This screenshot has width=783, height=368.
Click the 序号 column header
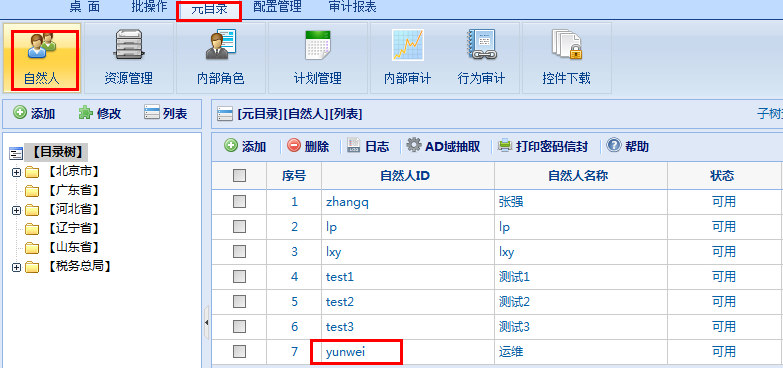tap(294, 176)
